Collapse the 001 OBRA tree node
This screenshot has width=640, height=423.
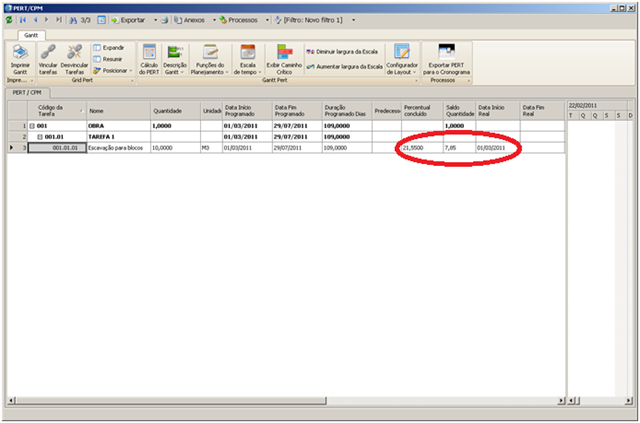[32, 126]
